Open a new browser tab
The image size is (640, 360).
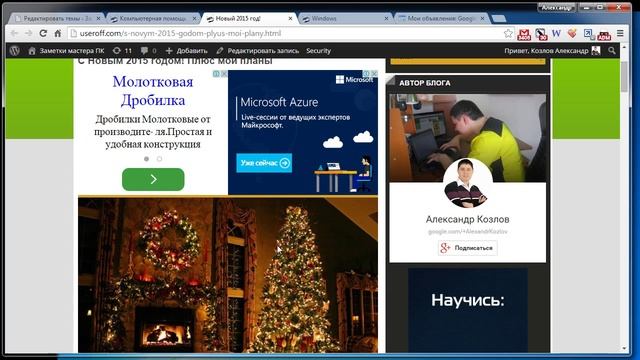pos(499,18)
